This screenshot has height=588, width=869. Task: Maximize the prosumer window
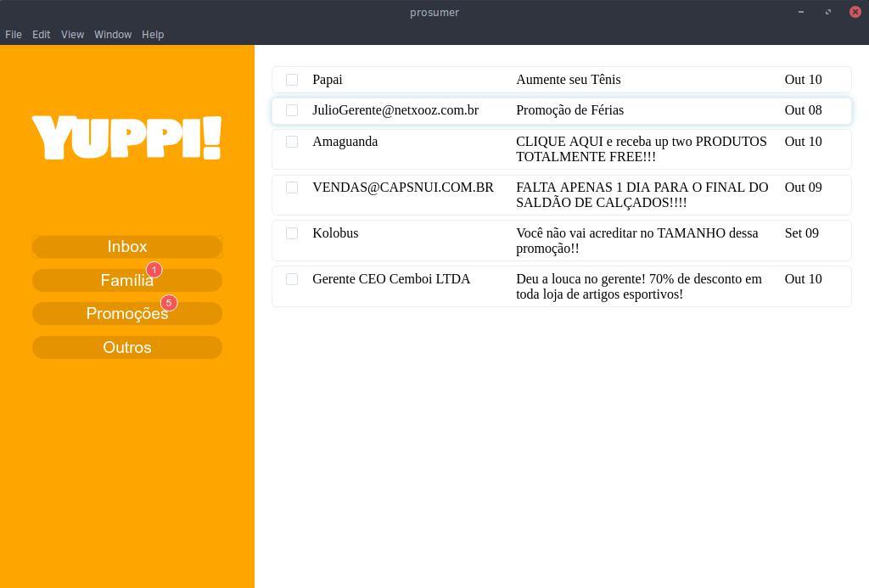(828, 12)
